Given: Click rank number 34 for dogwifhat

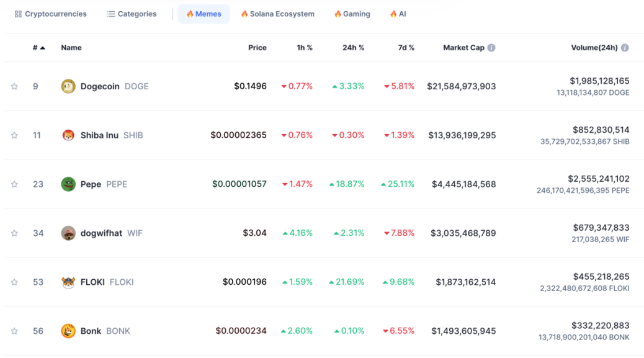Looking at the screenshot, I should pos(38,233).
